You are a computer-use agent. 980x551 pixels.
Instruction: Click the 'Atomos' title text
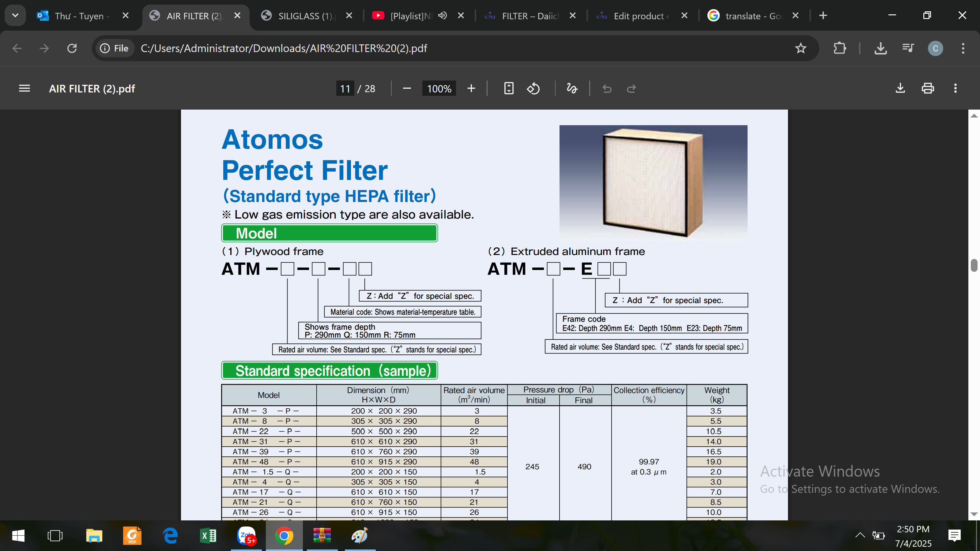(272, 140)
